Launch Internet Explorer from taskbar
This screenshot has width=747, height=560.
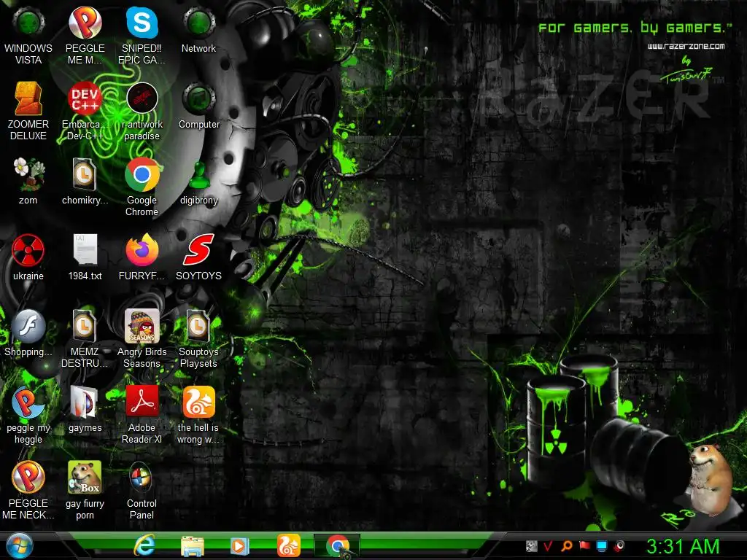click(144, 545)
